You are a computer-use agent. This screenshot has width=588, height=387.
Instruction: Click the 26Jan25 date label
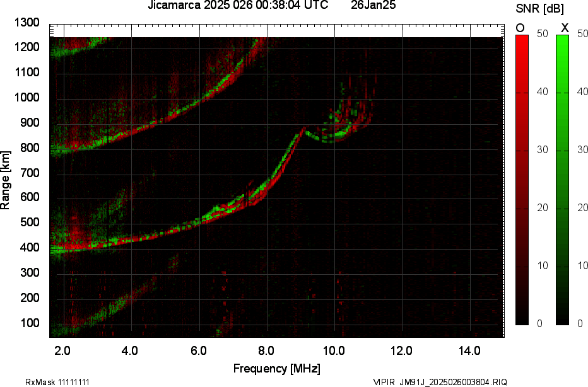[x=373, y=5]
